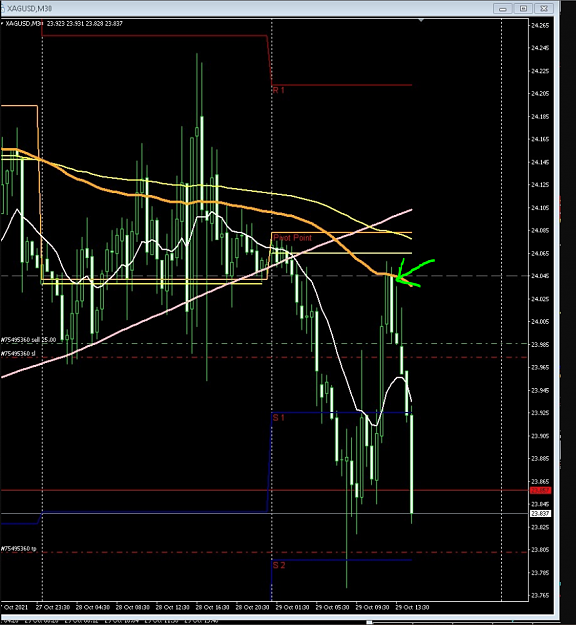Viewport: 576px width, 625px height.
Task: Click the chart shift triangle marker at top
Action: 421,20
